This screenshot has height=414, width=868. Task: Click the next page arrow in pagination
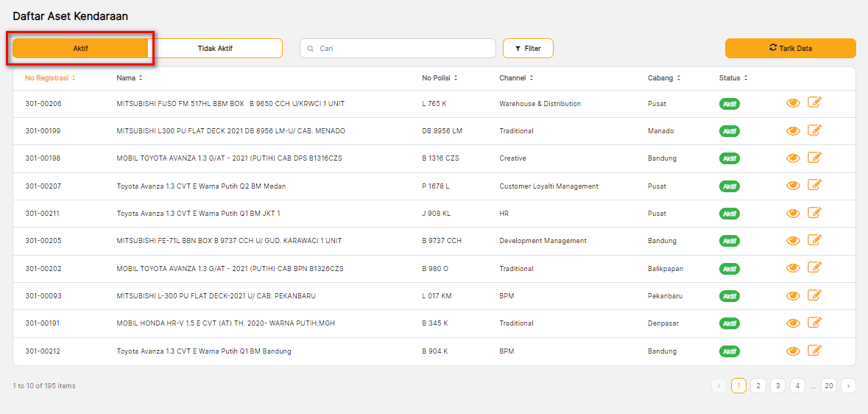point(848,385)
